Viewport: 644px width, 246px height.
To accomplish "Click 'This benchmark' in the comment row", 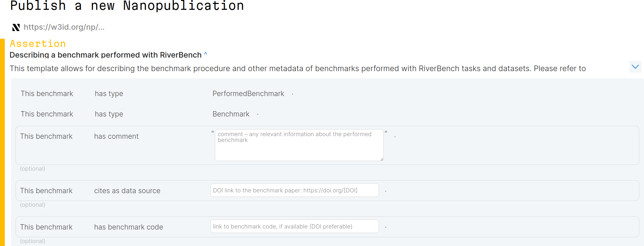I will coord(46,136).
